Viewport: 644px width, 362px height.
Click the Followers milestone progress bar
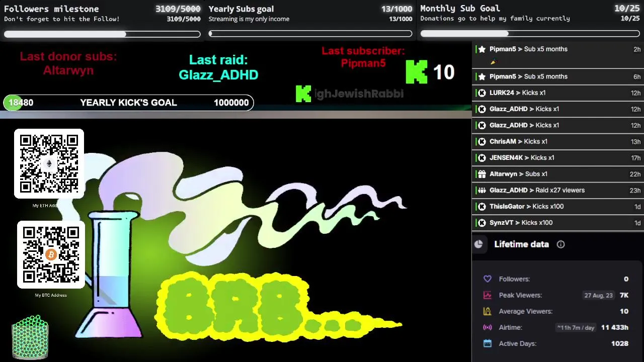pyautogui.click(x=102, y=34)
